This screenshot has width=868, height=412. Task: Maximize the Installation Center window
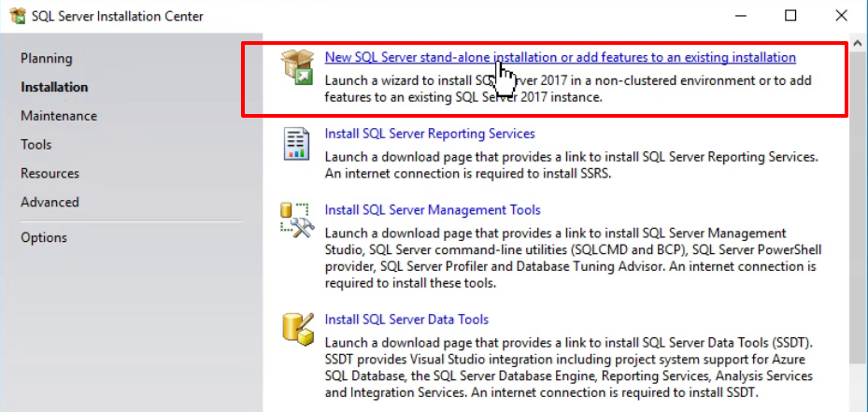click(790, 16)
